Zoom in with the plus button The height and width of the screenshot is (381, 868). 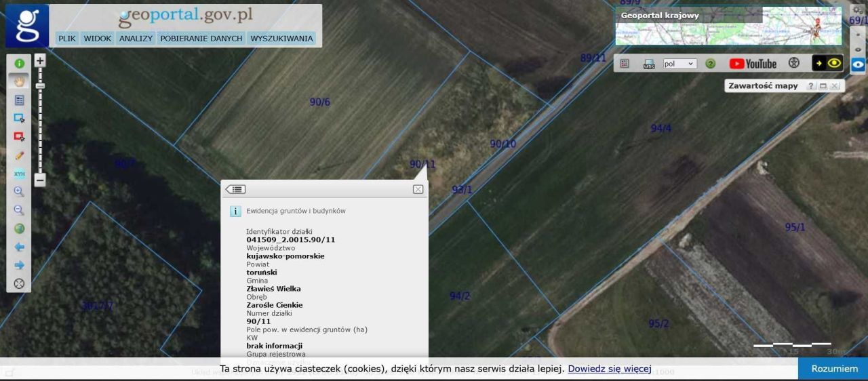pyautogui.click(x=40, y=60)
